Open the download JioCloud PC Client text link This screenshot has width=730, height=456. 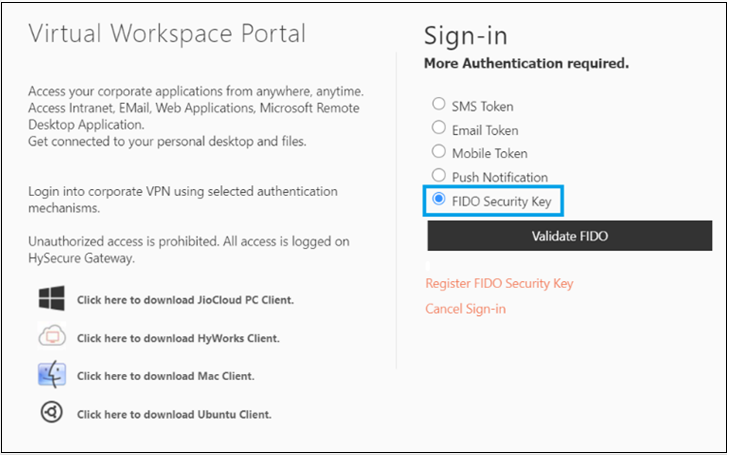coord(185,300)
